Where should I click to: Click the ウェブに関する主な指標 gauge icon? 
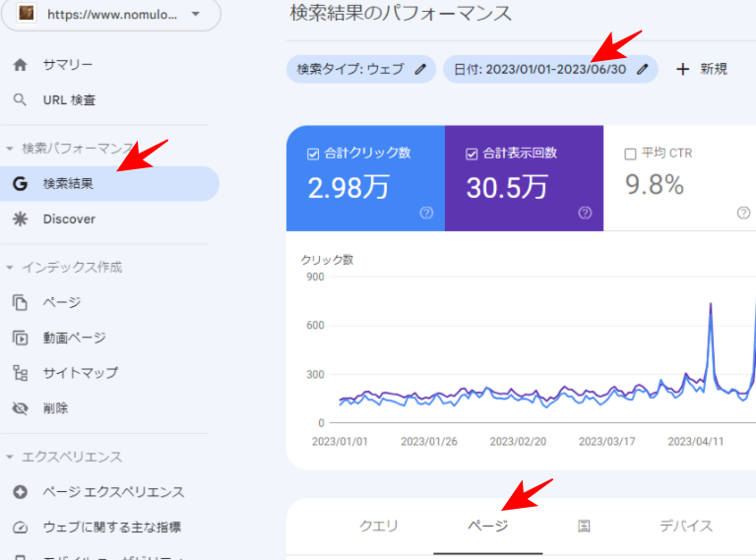pos(20,528)
